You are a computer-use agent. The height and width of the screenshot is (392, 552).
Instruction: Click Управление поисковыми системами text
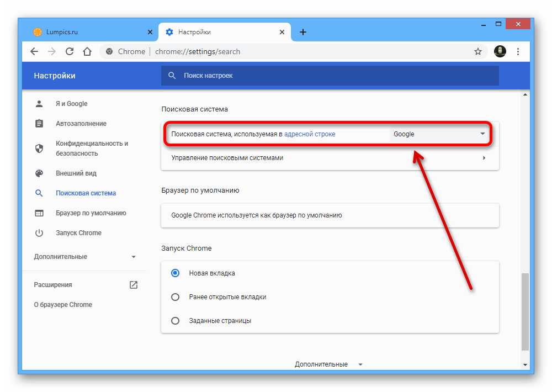[227, 158]
